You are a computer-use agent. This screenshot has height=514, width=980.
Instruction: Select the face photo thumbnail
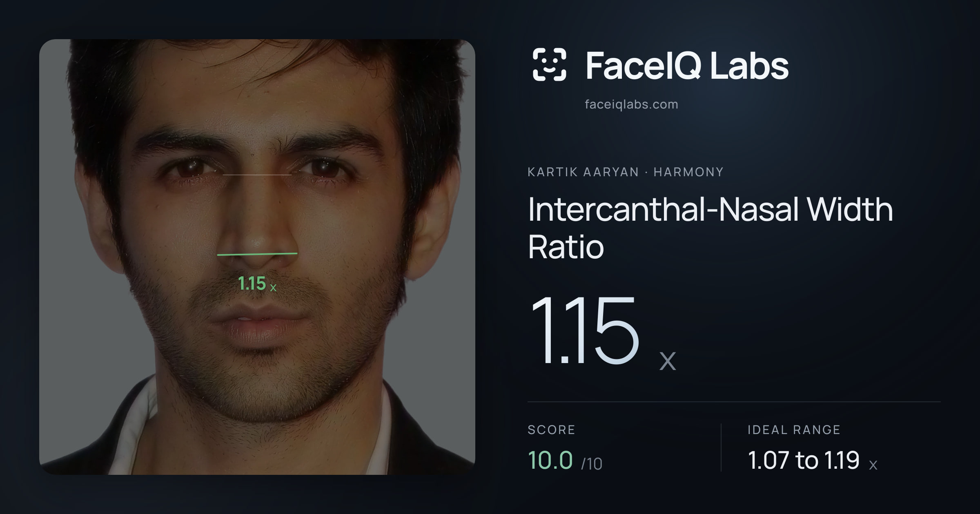click(257, 257)
